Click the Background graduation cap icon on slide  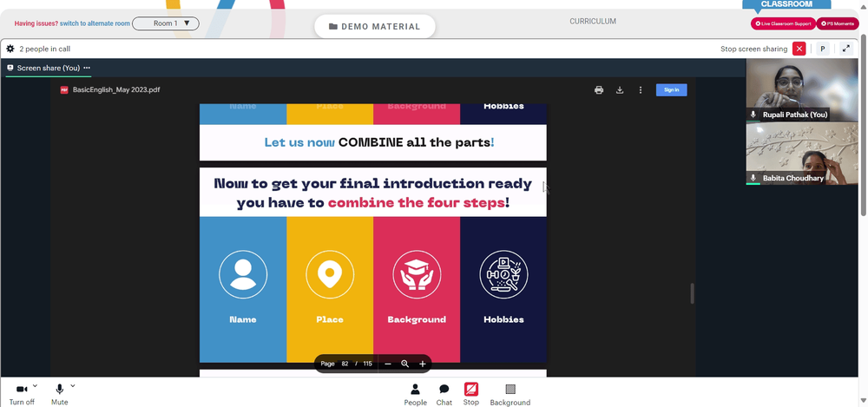pyautogui.click(x=417, y=274)
